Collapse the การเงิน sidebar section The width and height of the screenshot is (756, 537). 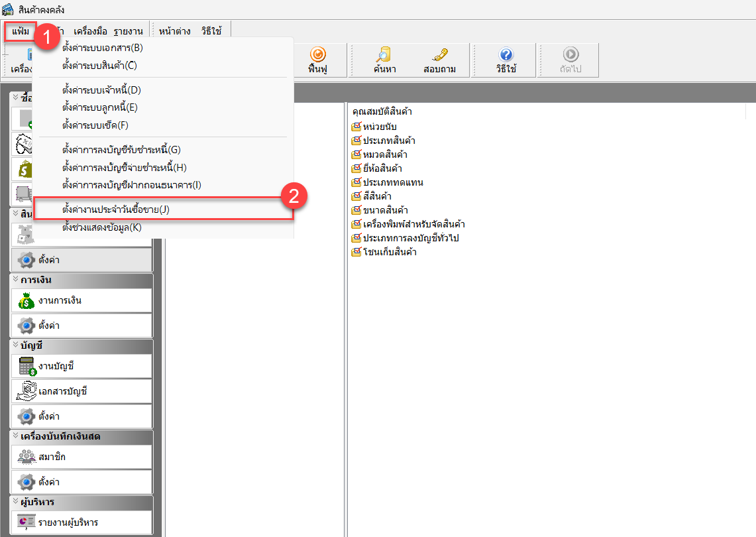pos(15,280)
